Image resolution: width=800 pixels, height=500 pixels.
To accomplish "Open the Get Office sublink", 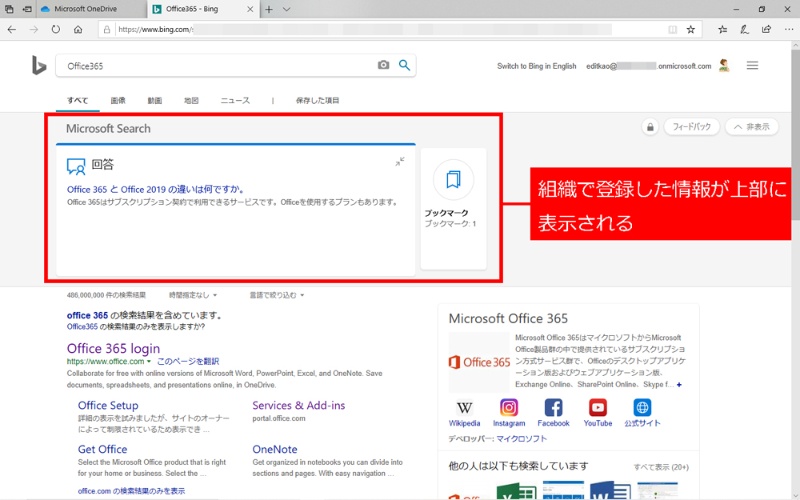I will click(103, 449).
